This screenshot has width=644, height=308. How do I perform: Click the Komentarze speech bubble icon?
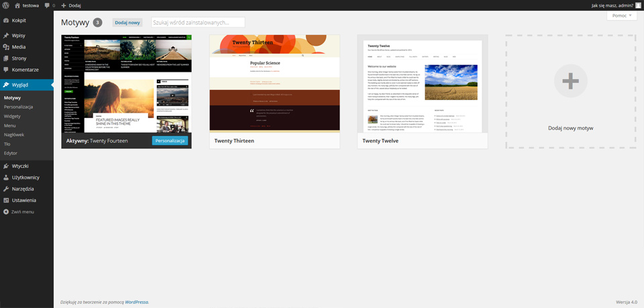(6, 70)
